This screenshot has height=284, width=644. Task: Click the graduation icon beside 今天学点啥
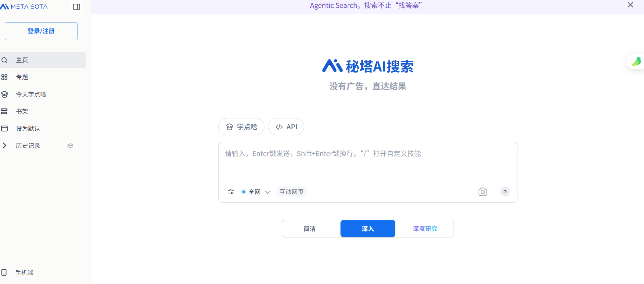tap(4, 94)
